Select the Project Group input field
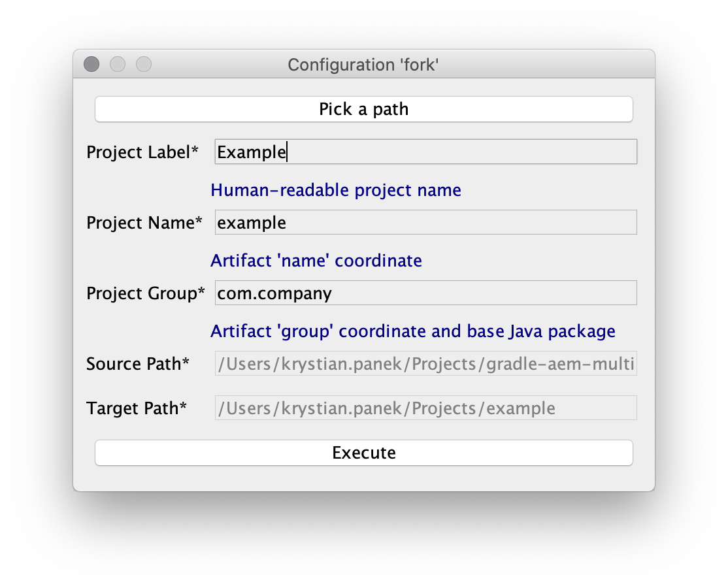 (x=425, y=293)
